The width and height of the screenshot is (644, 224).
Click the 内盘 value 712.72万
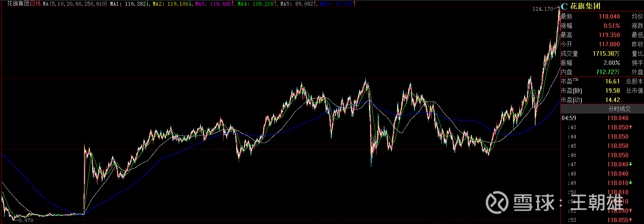click(608, 72)
